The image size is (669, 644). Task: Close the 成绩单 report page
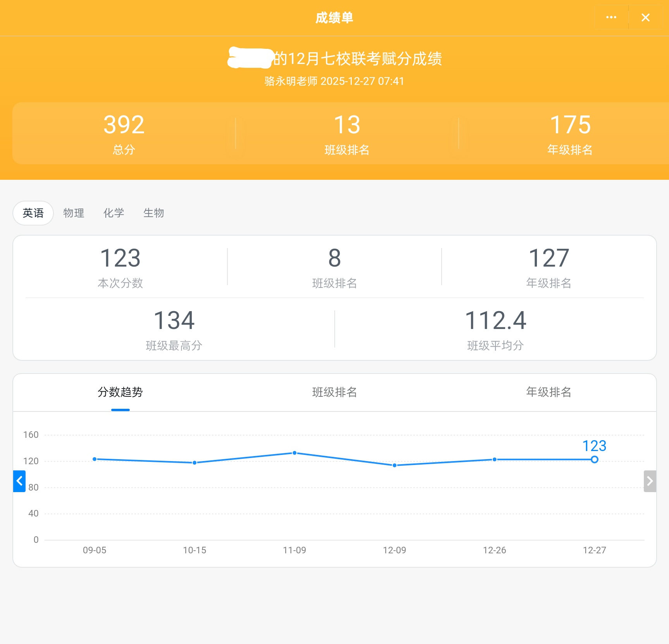(x=645, y=17)
